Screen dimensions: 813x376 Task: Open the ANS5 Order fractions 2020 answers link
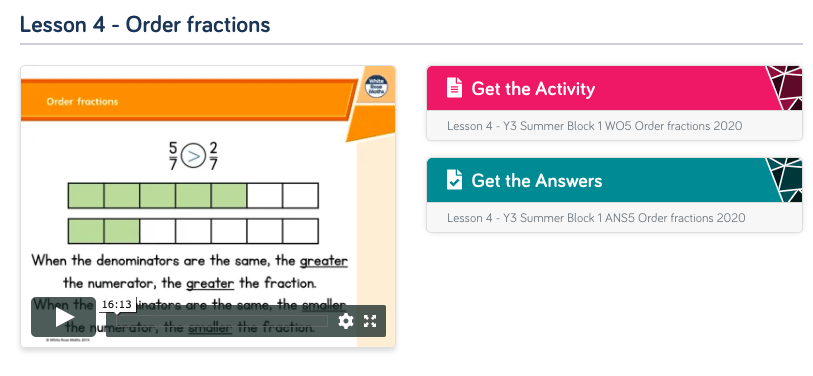tap(596, 218)
